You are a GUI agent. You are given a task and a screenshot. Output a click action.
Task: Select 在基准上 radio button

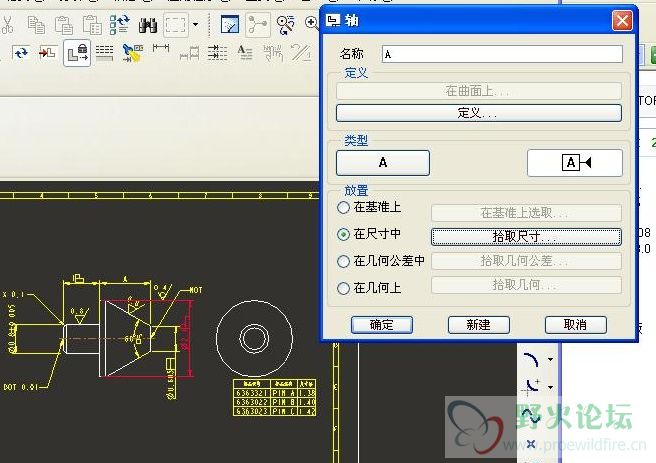coord(343,207)
